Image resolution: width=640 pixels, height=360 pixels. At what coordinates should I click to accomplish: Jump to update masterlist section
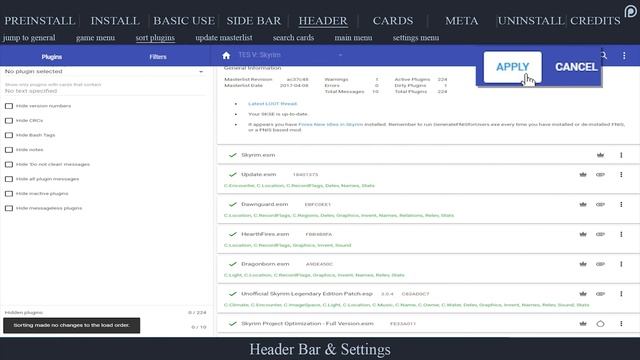pyautogui.click(x=224, y=38)
